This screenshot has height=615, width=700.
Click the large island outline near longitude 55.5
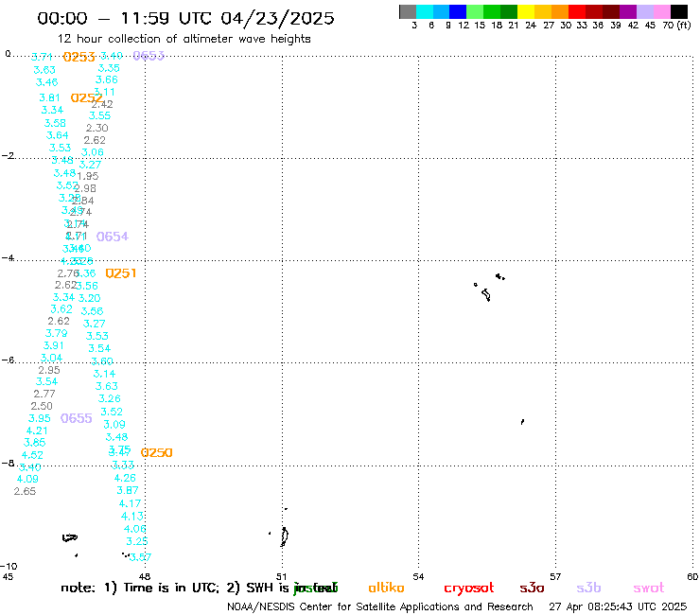click(486, 295)
